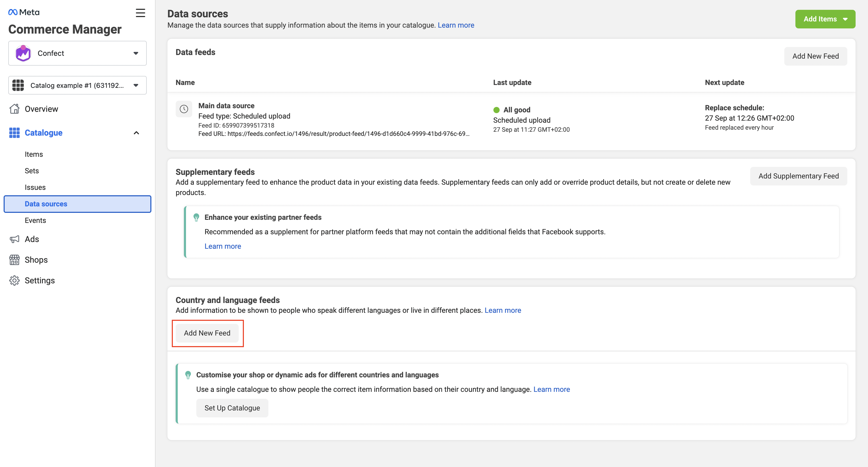Click the Name column header

185,83
